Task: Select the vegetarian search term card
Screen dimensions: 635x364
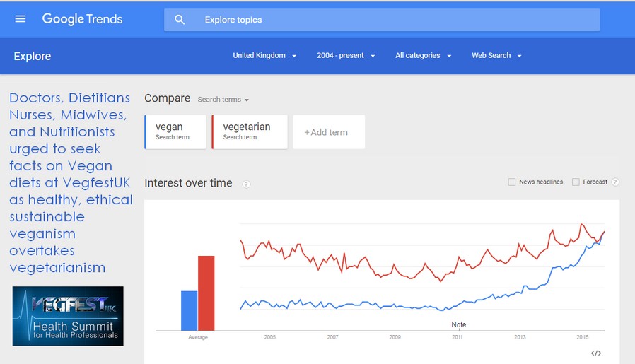Action: pyautogui.click(x=250, y=132)
